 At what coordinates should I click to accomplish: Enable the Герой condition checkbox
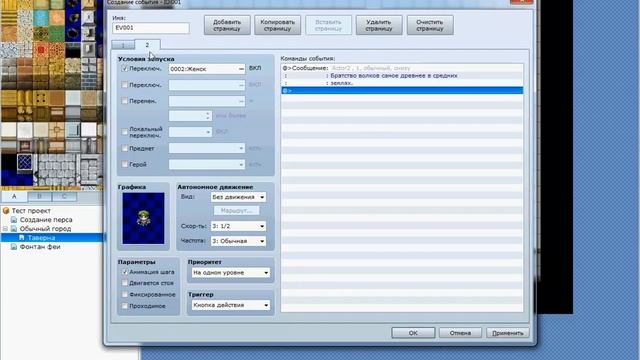click(x=124, y=164)
